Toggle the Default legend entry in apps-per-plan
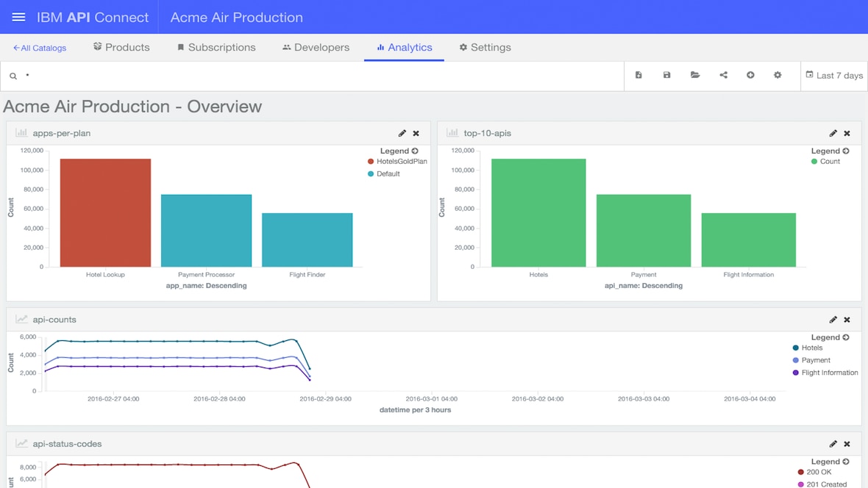The width and height of the screenshot is (868, 488). (388, 174)
